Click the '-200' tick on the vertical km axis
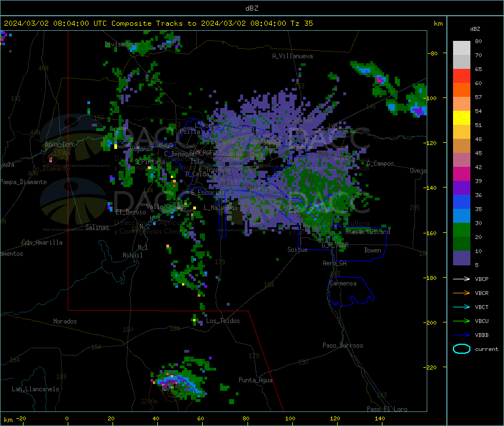The image size is (504, 426). tap(431, 322)
